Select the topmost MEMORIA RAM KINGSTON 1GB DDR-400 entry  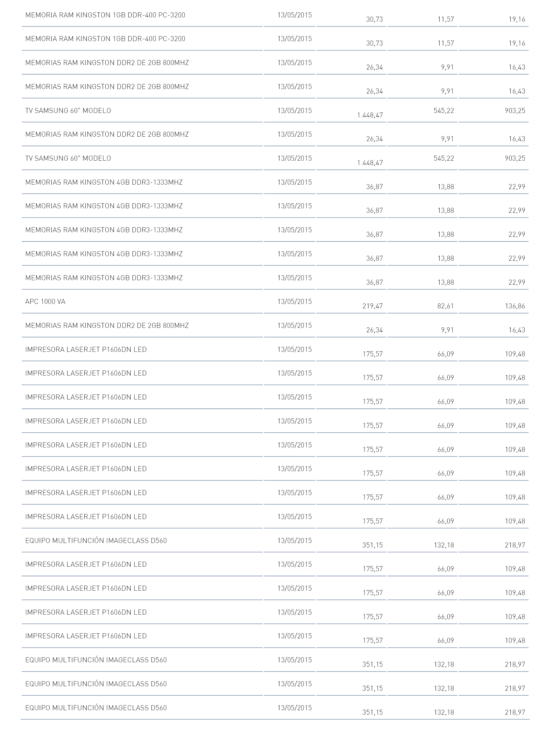pyautogui.click(x=105, y=15)
